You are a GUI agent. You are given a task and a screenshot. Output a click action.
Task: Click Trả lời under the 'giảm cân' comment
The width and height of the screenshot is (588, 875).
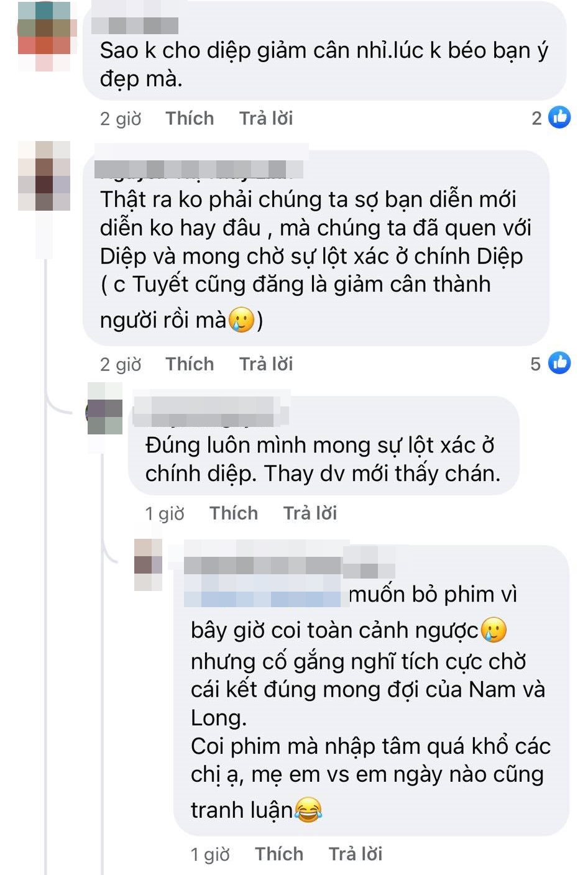266,118
